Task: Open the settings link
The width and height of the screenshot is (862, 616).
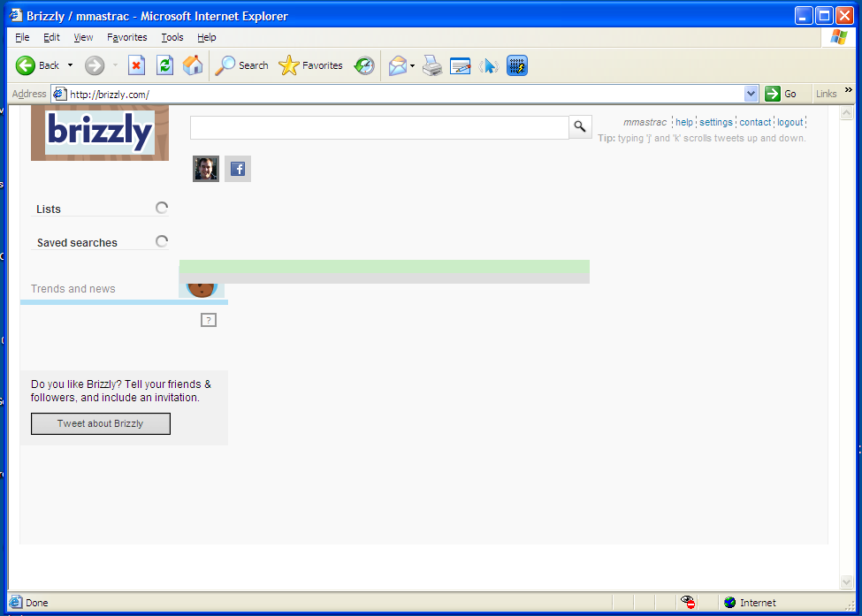Action: (x=716, y=122)
